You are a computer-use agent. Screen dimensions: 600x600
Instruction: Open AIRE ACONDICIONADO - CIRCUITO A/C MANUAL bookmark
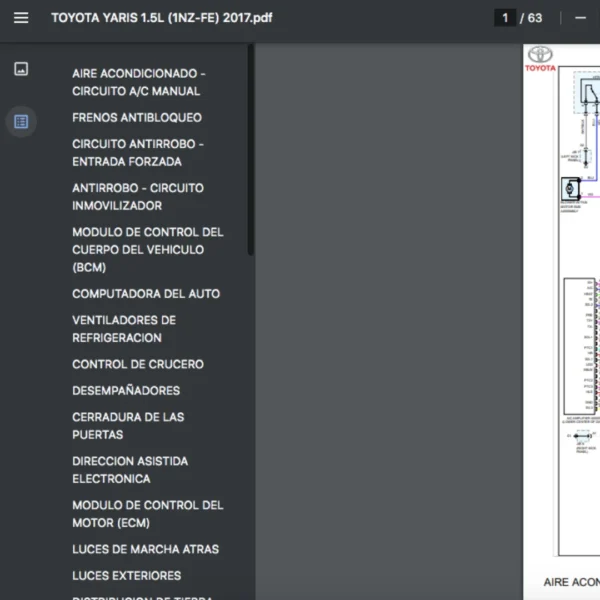(x=138, y=82)
